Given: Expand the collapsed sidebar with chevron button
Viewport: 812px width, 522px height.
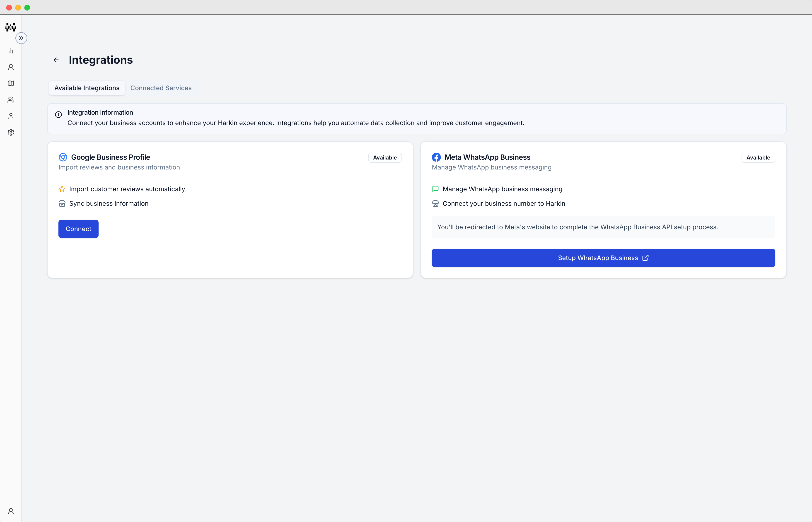Looking at the screenshot, I should [x=21, y=38].
